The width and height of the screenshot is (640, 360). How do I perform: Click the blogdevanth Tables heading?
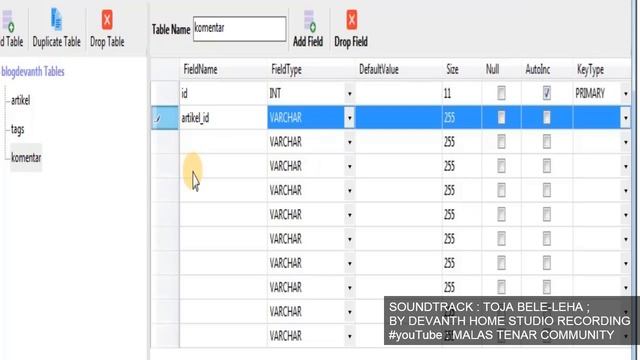coord(33,72)
